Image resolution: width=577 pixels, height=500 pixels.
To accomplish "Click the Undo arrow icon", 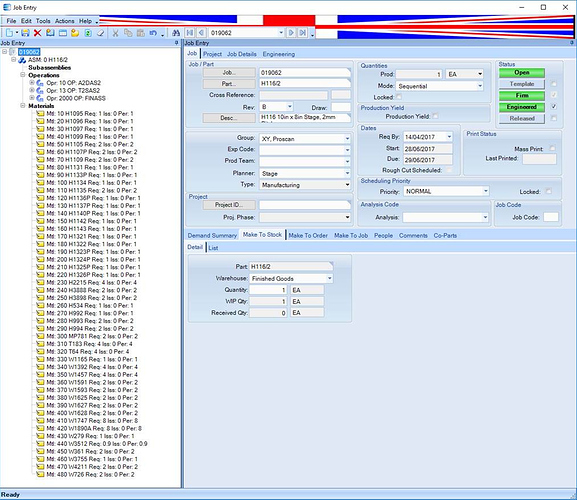I will tap(153, 33).
